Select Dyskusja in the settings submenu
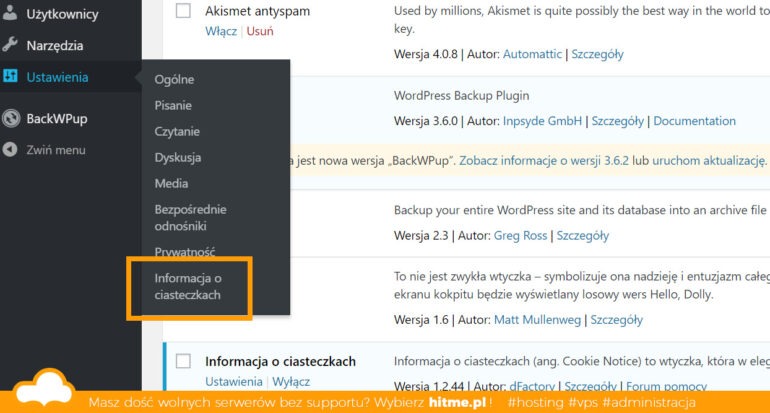Screen dimensions: 770x413 [x=177, y=158]
